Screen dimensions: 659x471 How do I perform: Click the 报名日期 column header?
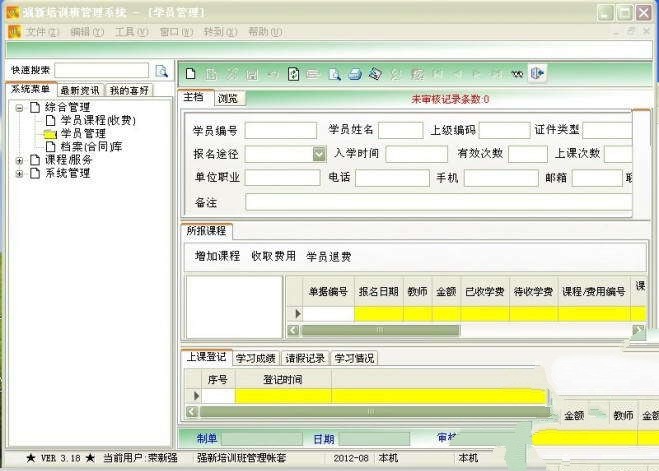[378, 291]
